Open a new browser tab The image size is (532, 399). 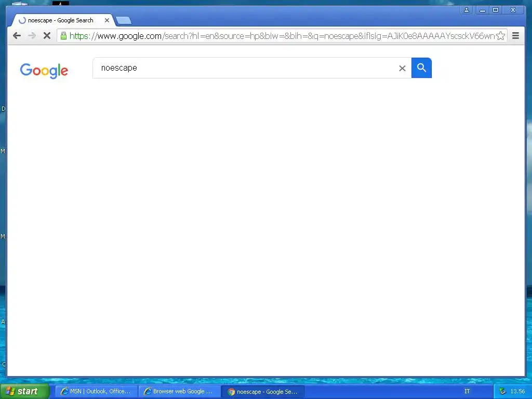pyautogui.click(x=124, y=21)
